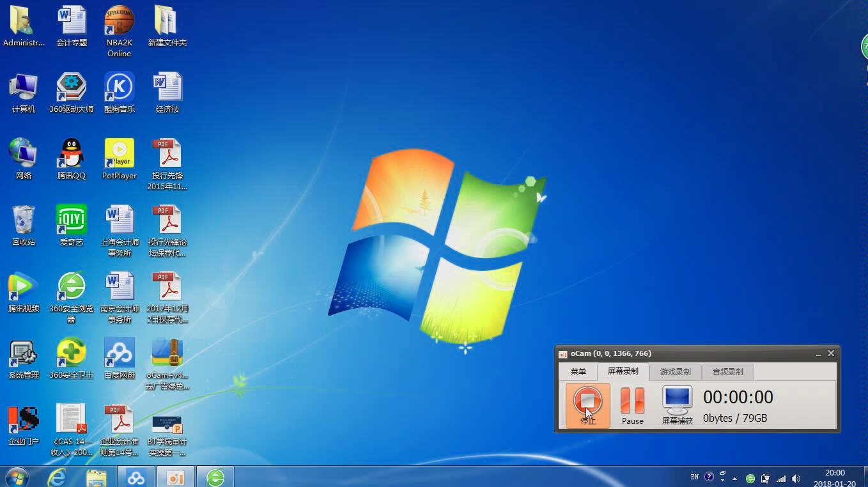This screenshot has width=868, height=487.
Task: Open the 企业门户 shortcut
Action: 24,425
